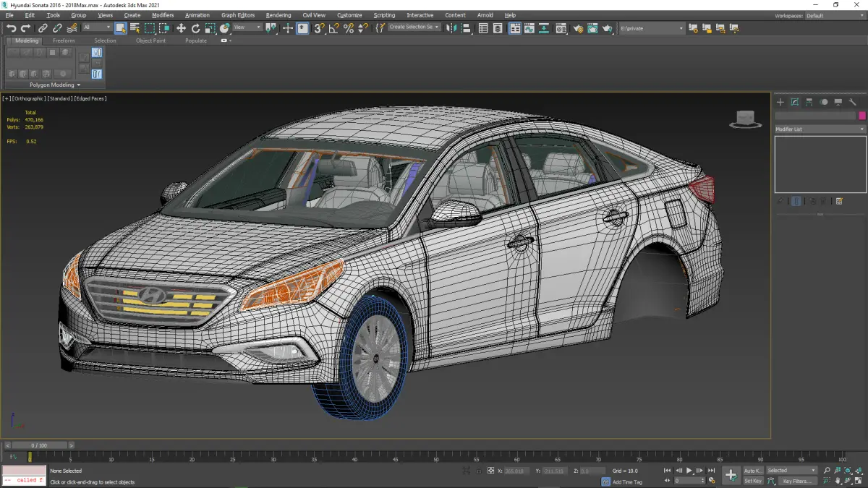Toggle the Layer Explorer icon
868x488 pixels.
point(498,28)
